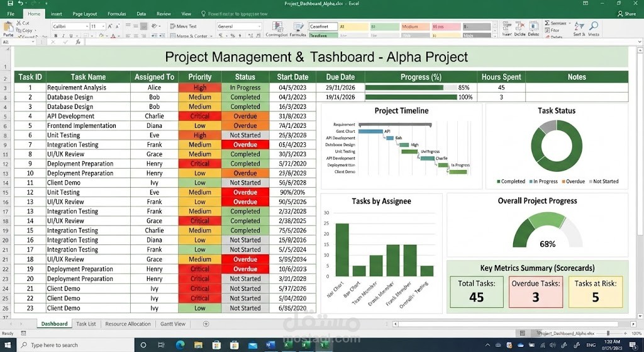Screen dimensions: 644x352
Task: Toggle Bold formatting button
Action: (x=55, y=36)
